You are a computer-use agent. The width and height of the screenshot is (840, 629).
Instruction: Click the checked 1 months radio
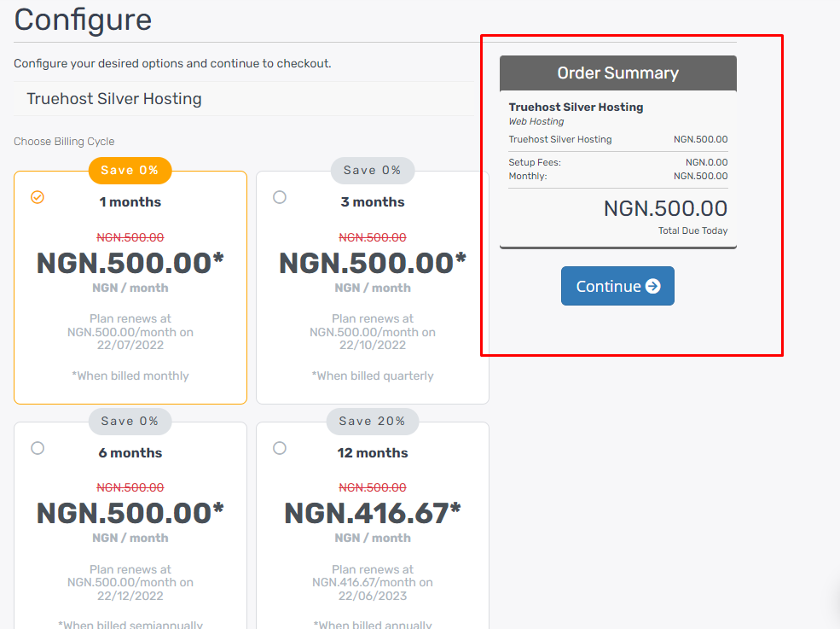tap(38, 197)
